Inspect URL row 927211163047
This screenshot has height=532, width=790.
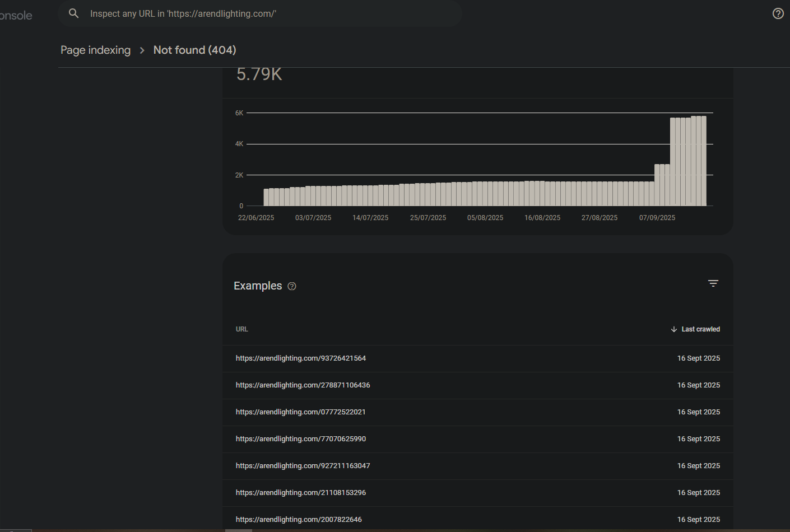(303, 466)
